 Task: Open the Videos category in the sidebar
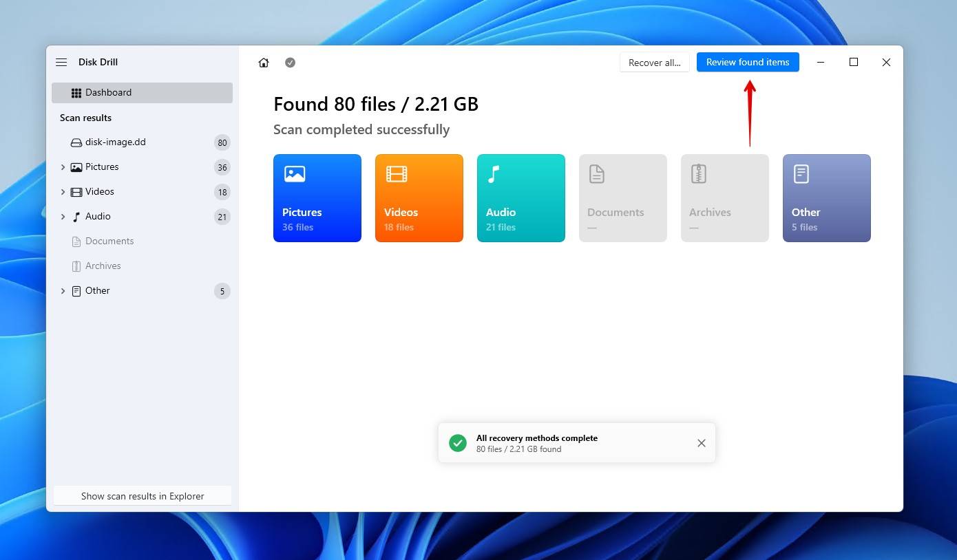pyautogui.click(x=142, y=192)
